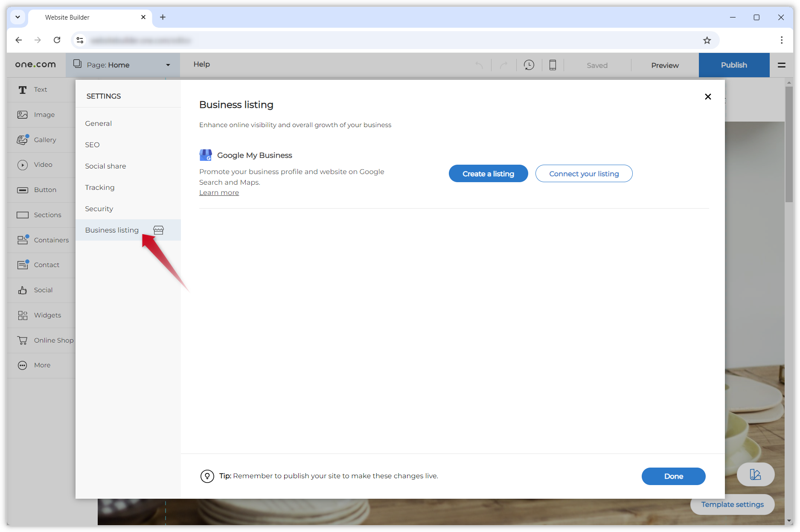
Task: Click Connect your listing button
Action: (x=584, y=174)
